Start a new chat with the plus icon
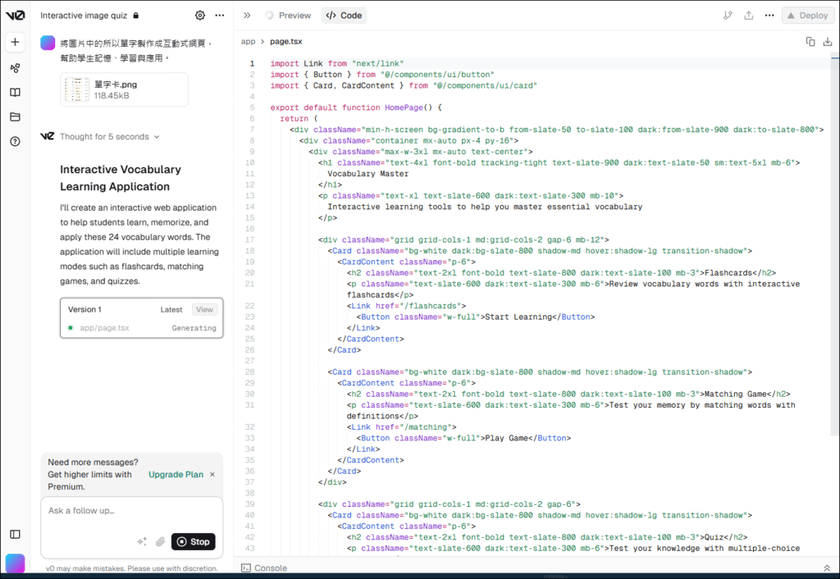 click(15, 42)
